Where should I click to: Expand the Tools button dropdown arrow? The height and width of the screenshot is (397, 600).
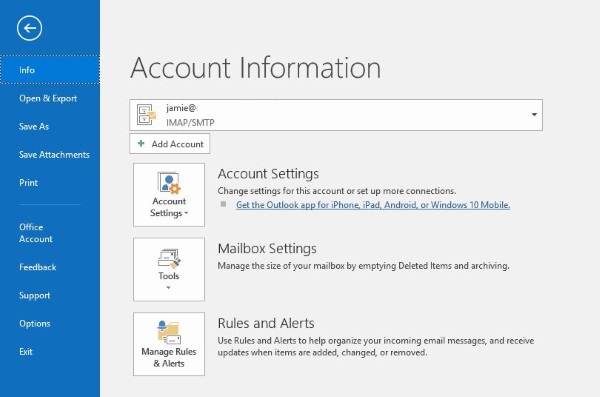tap(168, 288)
